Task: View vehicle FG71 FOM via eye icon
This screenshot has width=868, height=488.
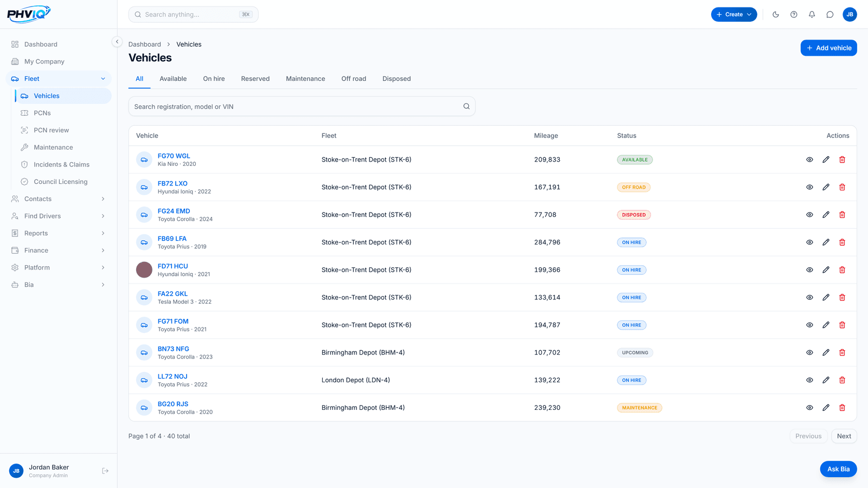Action: pyautogui.click(x=809, y=325)
